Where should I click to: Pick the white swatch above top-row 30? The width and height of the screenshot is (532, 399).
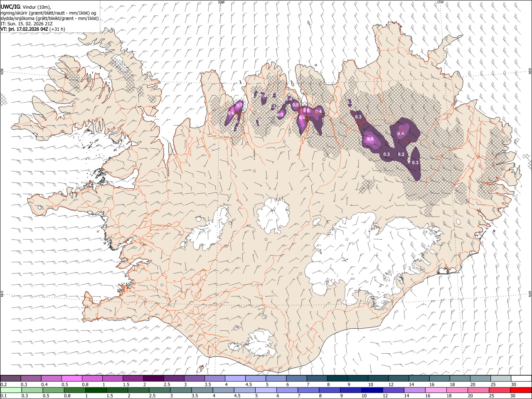521,379
